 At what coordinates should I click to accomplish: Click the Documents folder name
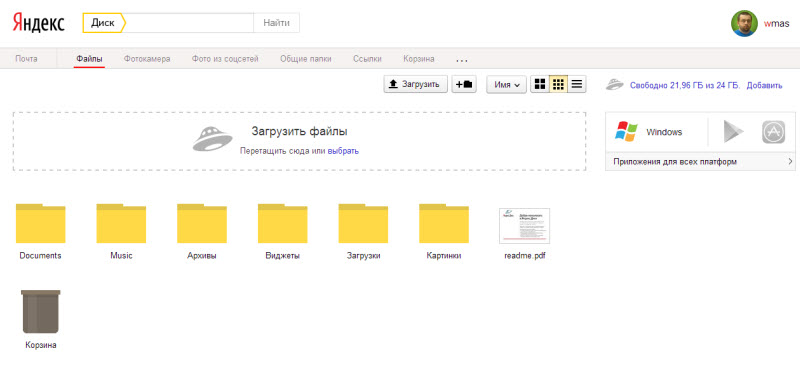point(40,256)
